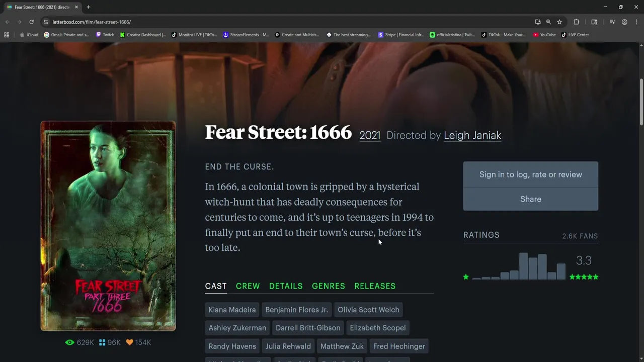
Task: Open cast member Benjamin Flores Jr.
Action: pos(296,310)
